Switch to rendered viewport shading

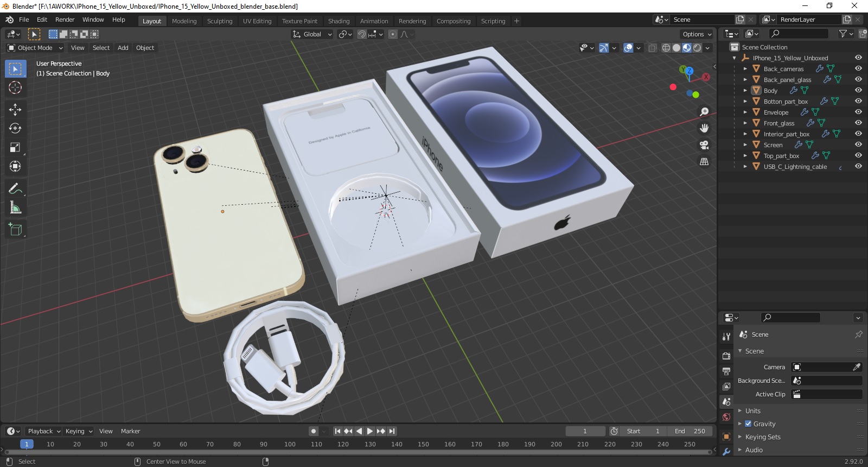pos(697,48)
